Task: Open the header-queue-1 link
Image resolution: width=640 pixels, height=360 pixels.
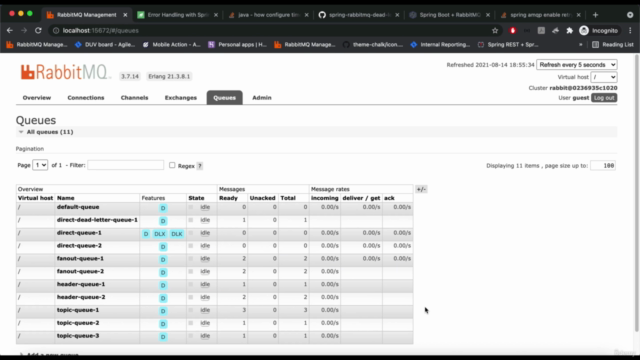Action: [81, 284]
